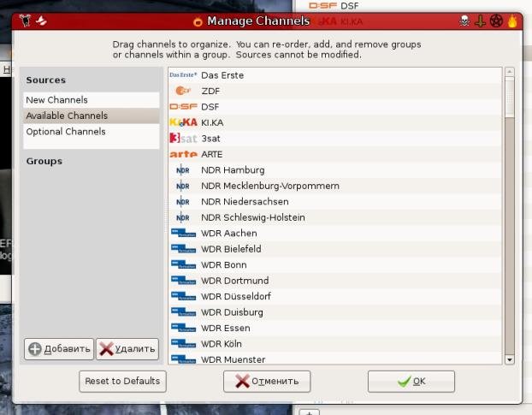Click the Отменить (Cancel) button
The width and height of the screenshot is (532, 415).
click(267, 381)
